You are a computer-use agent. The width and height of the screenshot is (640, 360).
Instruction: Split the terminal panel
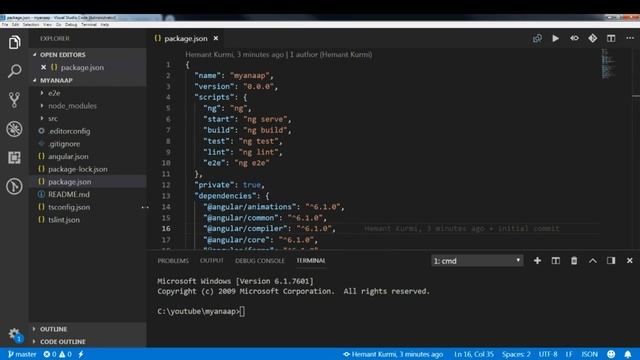(556, 261)
